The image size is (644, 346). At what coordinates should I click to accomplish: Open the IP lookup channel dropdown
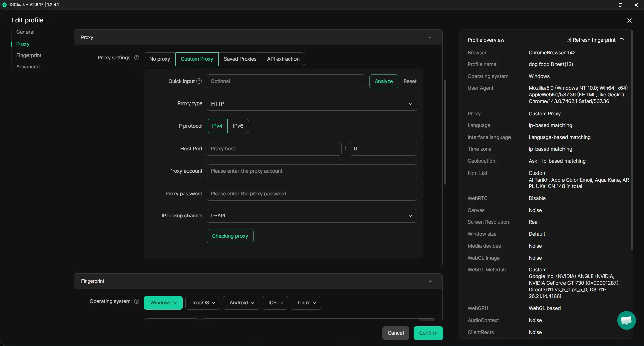[312, 216]
